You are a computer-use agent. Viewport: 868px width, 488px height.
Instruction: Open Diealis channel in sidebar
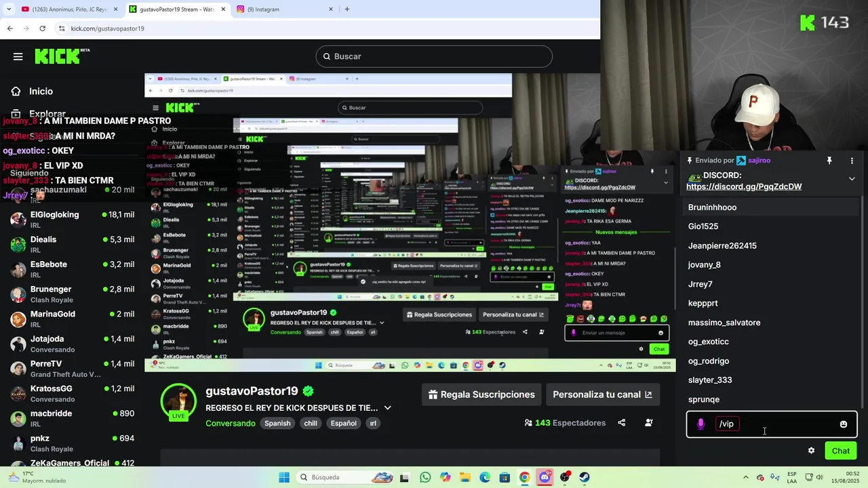click(73, 244)
